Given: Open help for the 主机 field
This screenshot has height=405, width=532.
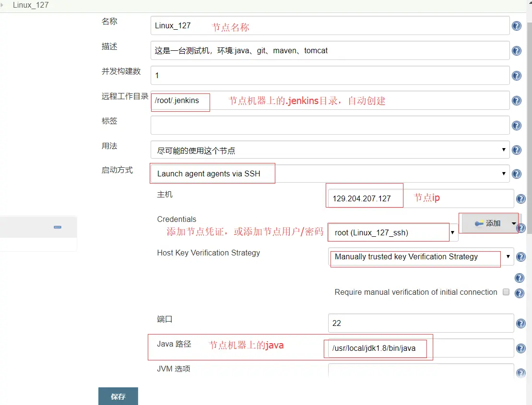Looking at the screenshot, I should (x=521, y=199).
